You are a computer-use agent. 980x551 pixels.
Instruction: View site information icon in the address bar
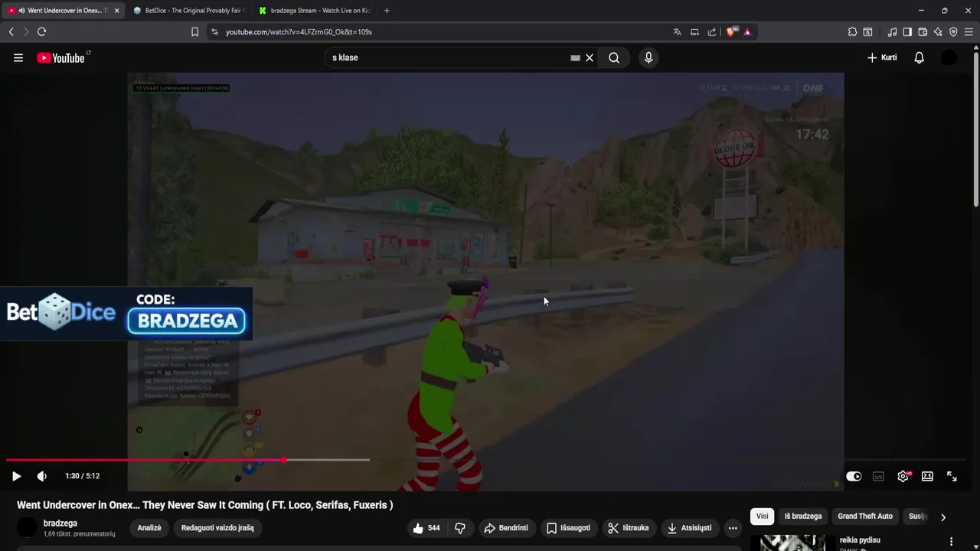214,32
